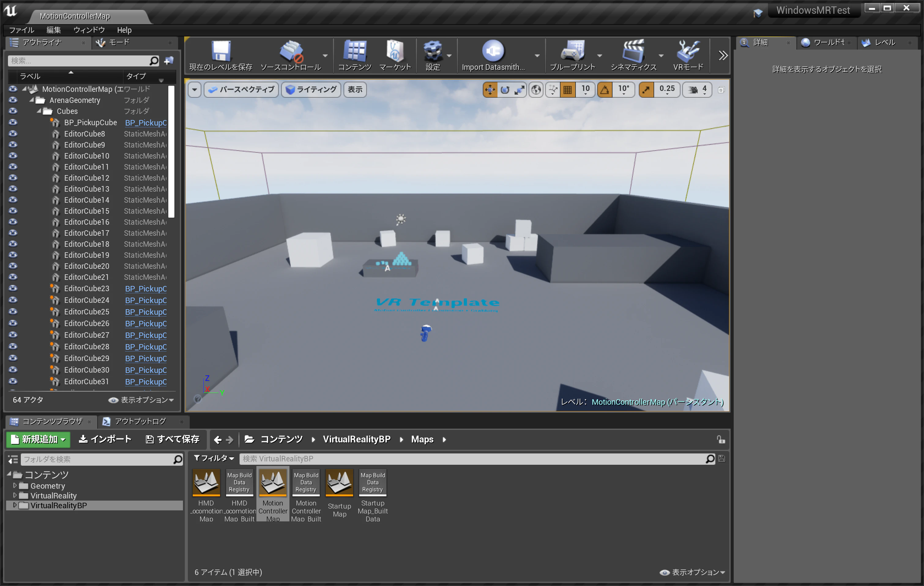Open the Help menu

(124, 30)
